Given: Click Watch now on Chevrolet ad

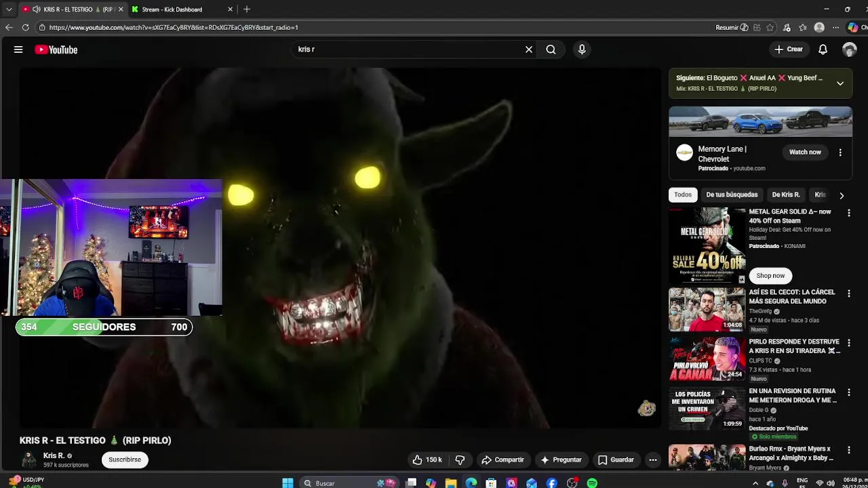Looking at the screenshot, I should pos(805,152).
